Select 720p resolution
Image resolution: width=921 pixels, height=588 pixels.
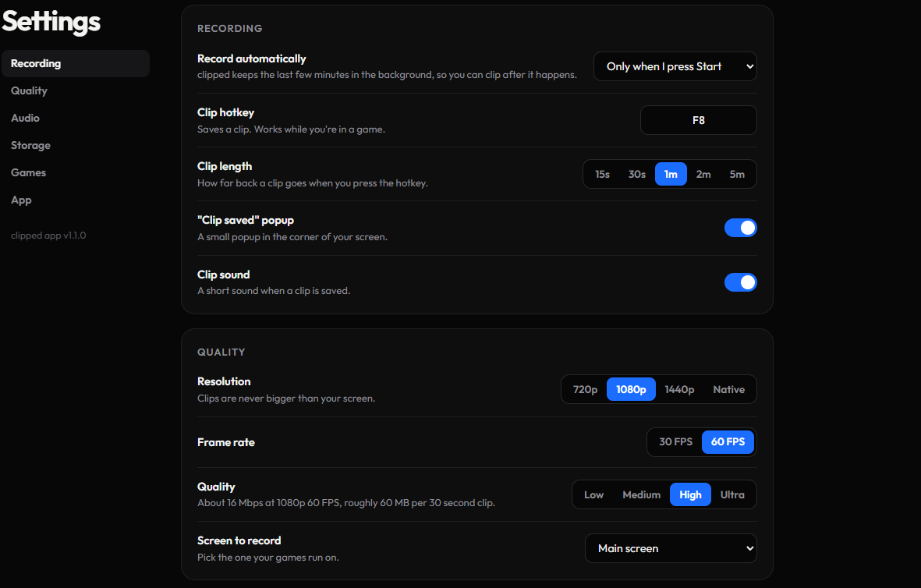point(585,389)
